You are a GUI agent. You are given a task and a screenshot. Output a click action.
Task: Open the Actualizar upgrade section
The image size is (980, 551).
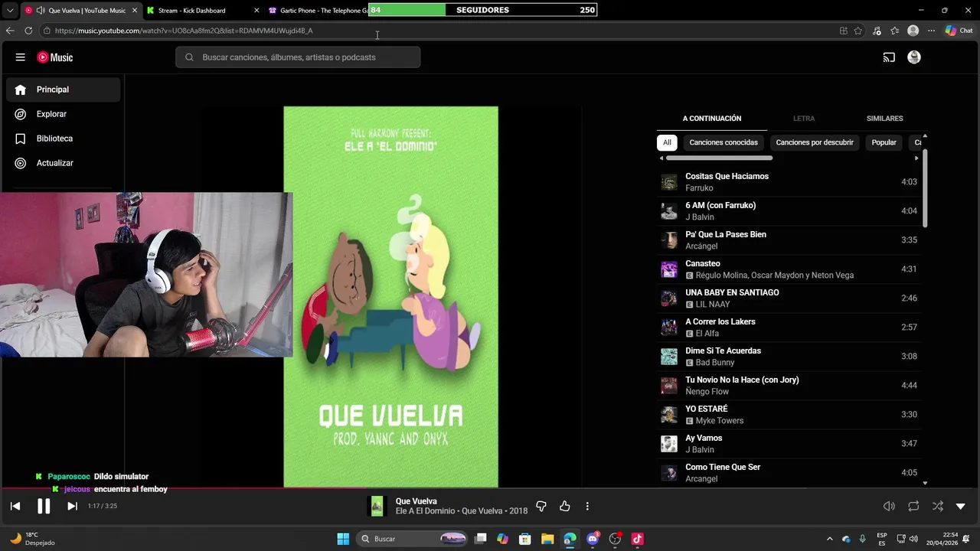click(64, 163)
